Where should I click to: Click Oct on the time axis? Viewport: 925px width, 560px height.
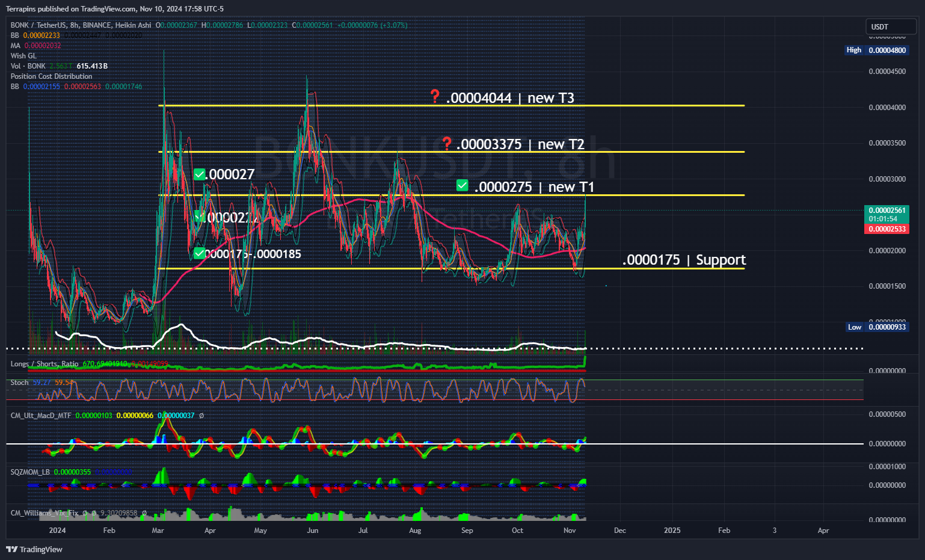(x=517, y=531)
